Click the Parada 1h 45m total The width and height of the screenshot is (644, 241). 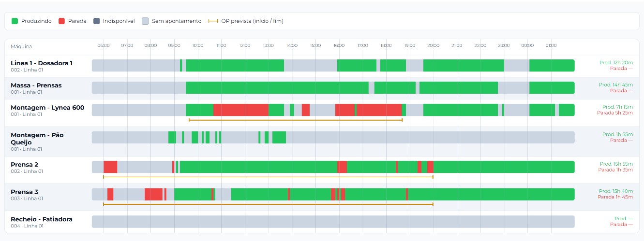pos(615,197)
